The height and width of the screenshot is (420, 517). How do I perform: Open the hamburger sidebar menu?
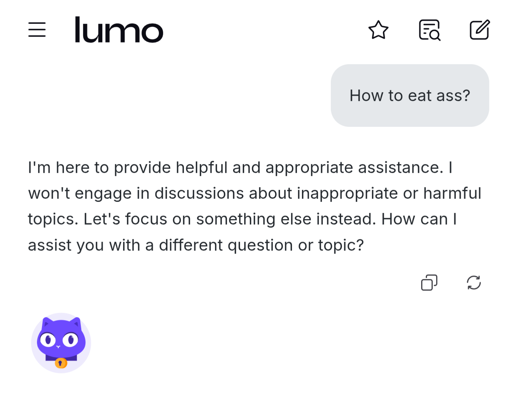click(37, 30)
